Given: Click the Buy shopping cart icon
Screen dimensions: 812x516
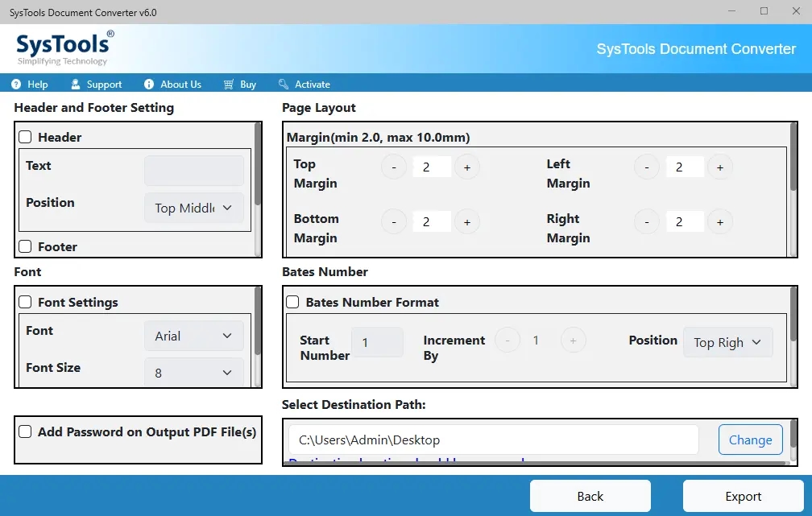Looking at the screenshot, I should pos(229,85).
